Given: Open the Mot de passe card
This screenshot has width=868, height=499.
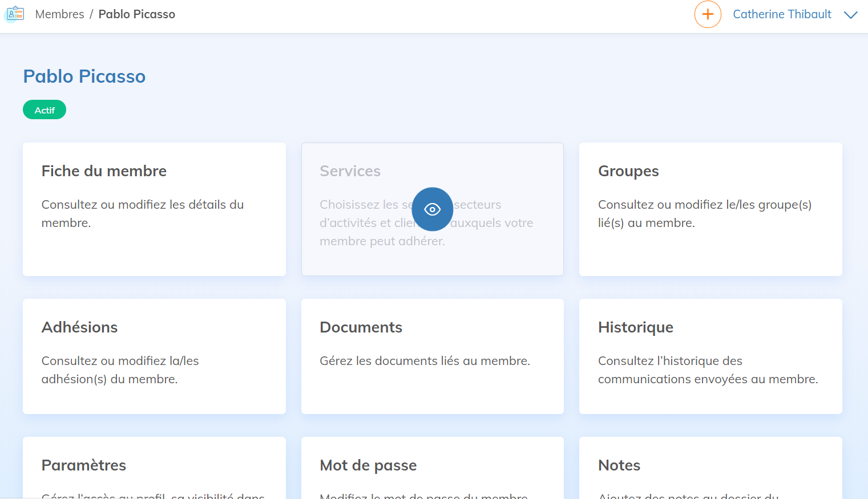Looking at the screenshot, I should (x=432, y=468).
